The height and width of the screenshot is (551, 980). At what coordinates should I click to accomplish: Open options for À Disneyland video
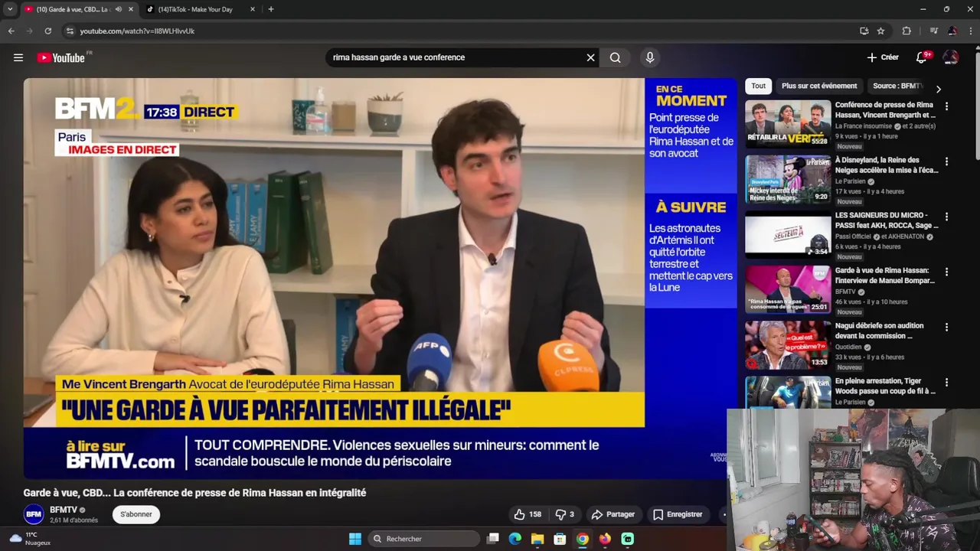pos(946,161)
